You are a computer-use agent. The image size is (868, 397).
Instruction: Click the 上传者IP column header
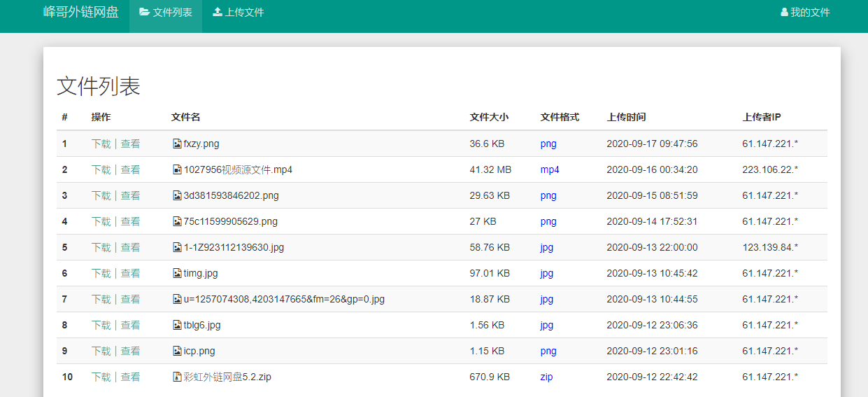762,117
